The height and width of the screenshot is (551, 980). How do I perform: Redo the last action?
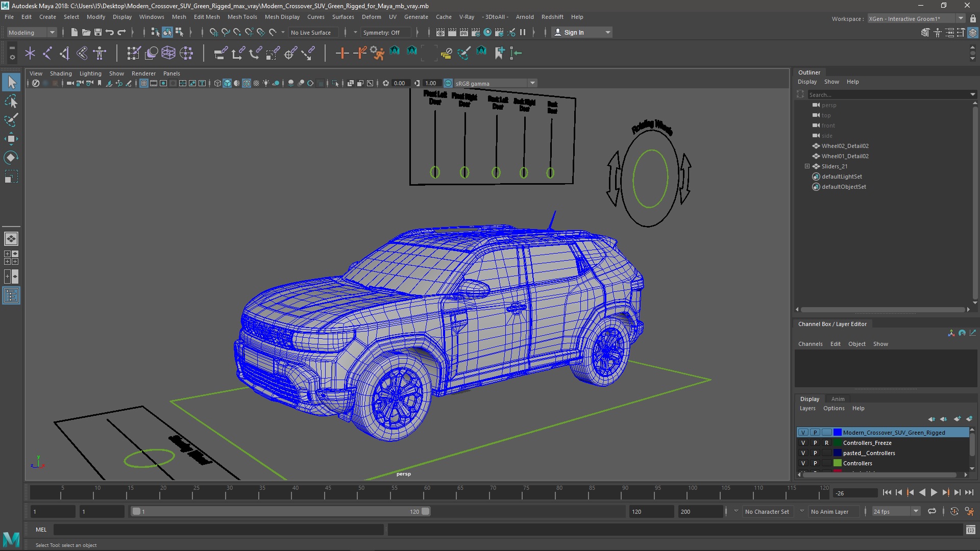(x=121, y=32)
